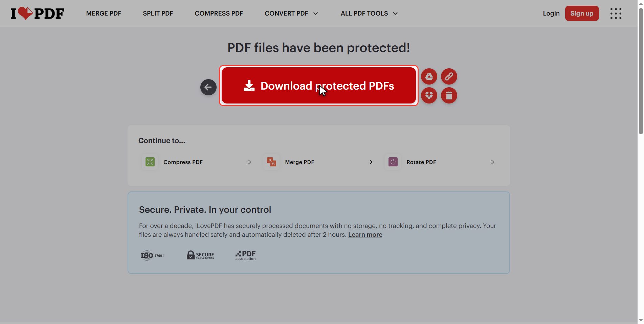Click the page vertical scrollbar thumb
Viewport: 644px width, 324px height.
point(641,72)
